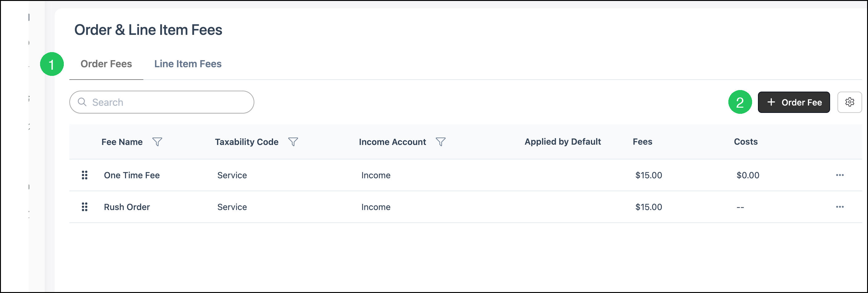Switch to the Order Fees tab
The height and width of the screenshot is (293, 868).
106,64
